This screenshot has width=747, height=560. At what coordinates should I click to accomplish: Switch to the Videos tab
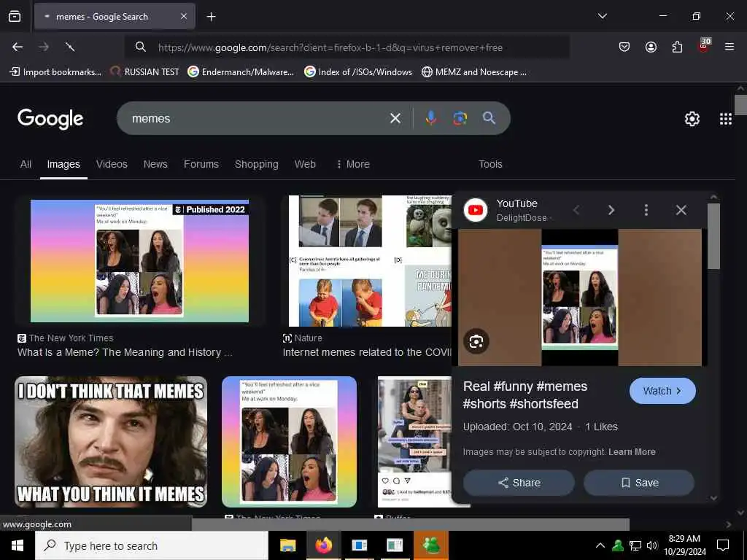112,164
